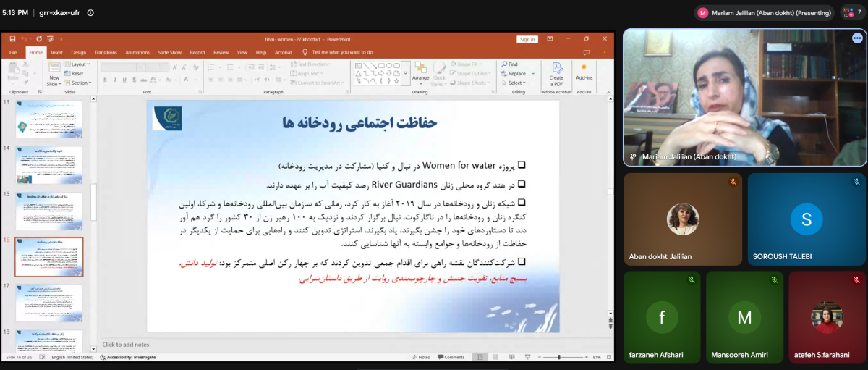Open Comments pane from status bar
This screenshot has height=370, width=868.
tap(451, 357)
